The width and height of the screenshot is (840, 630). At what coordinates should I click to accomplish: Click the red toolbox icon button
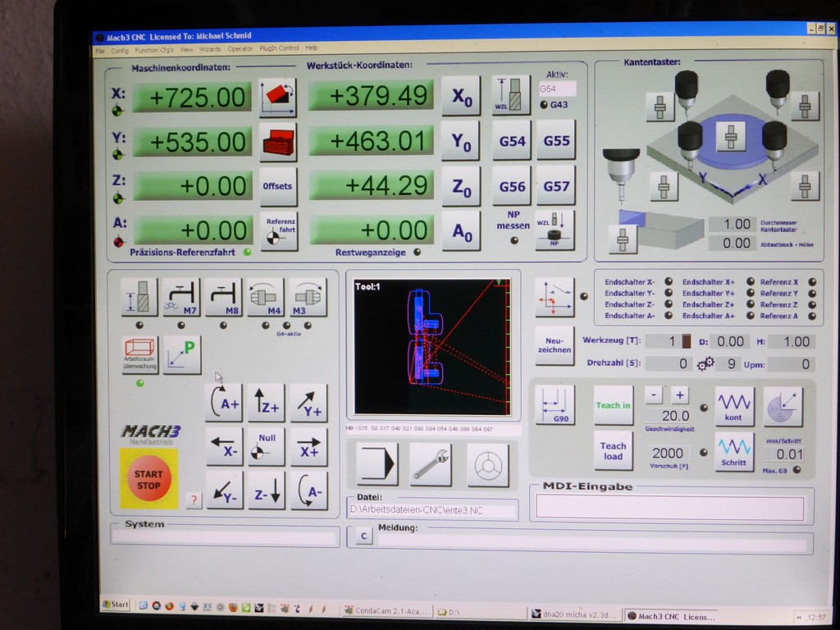[x=276, y=143]
